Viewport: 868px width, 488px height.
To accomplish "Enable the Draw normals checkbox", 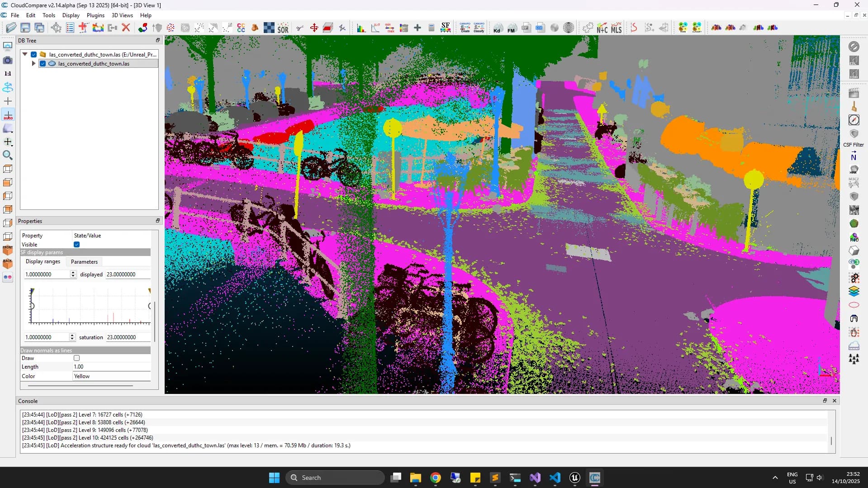I will (77, 358).
